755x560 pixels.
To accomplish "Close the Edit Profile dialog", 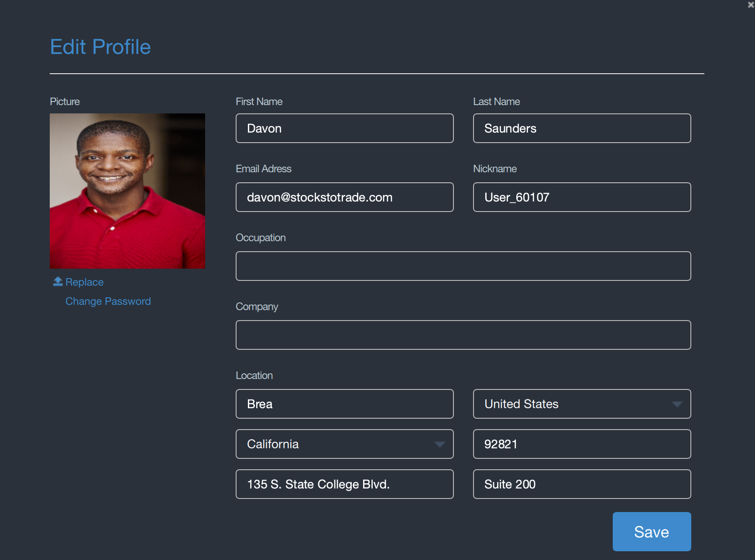I will coord(751,5).
